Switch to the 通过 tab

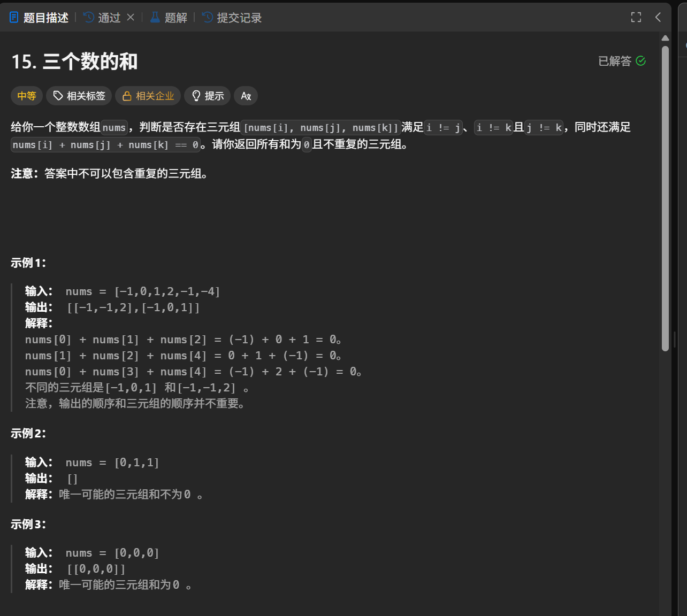tap(102, 18)
